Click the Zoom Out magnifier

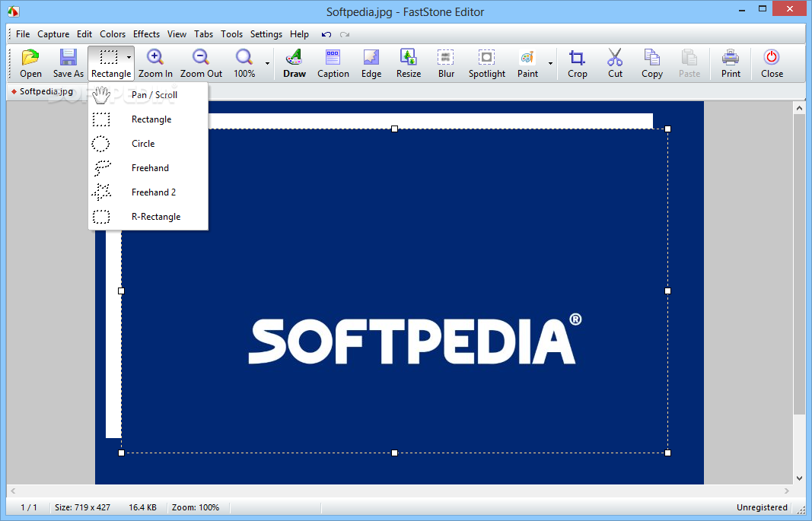coord(201,57)
